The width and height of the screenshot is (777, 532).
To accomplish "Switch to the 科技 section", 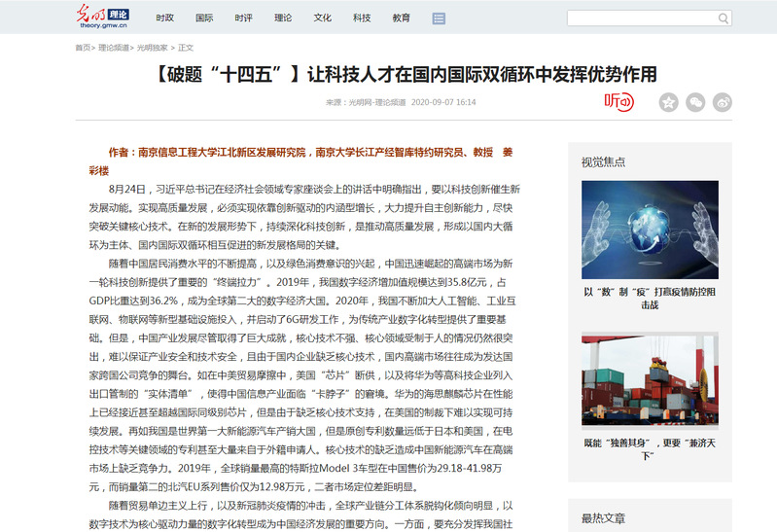I will [362, 18].
